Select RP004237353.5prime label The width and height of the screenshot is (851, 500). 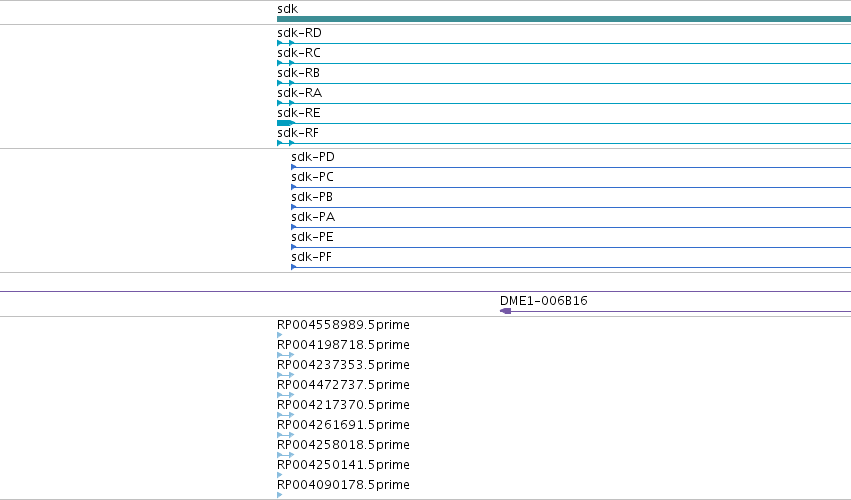[x=344, y=365]
